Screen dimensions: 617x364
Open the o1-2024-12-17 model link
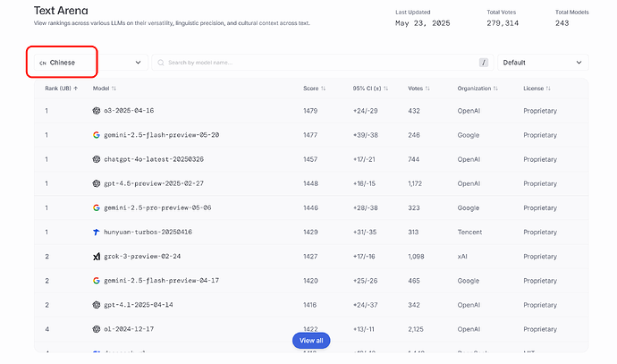click(129, 329)
